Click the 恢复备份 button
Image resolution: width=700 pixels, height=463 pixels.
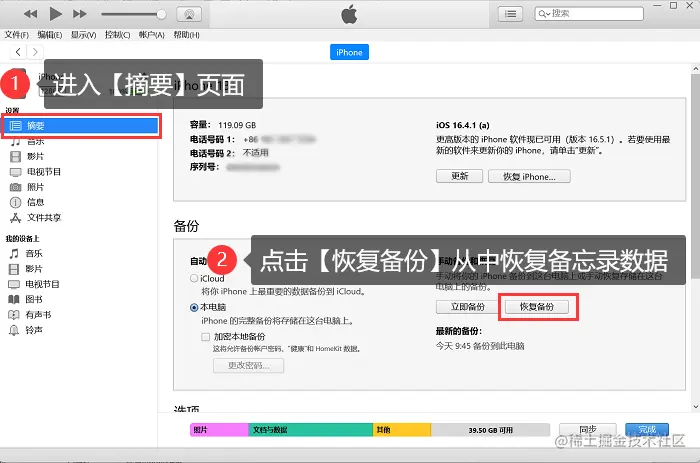pos(537,307)
